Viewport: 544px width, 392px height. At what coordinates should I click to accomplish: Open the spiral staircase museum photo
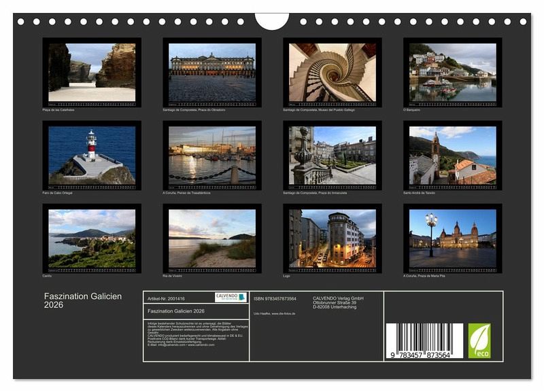point(333,72)
